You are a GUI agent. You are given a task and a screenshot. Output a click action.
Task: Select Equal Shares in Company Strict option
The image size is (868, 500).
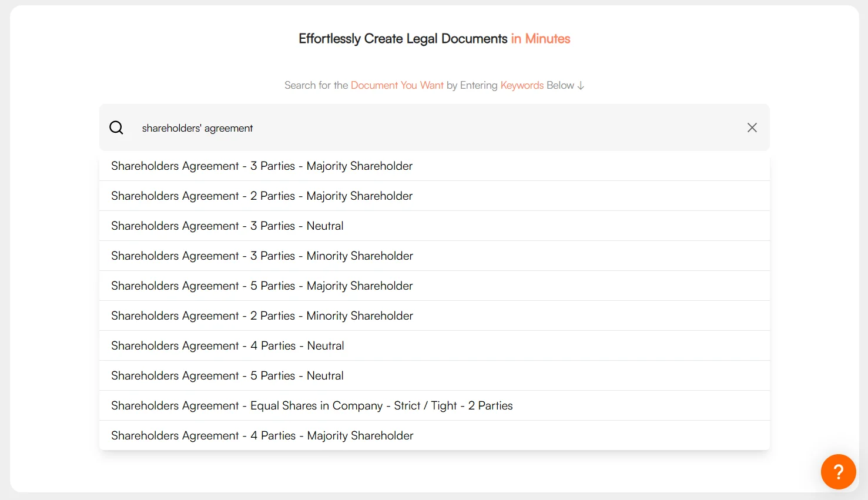coord(311,406)
